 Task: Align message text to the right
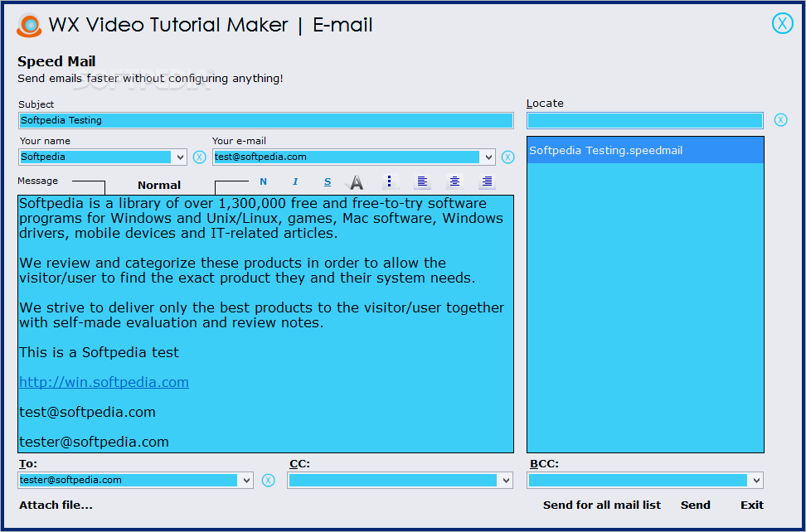[486, 181]
